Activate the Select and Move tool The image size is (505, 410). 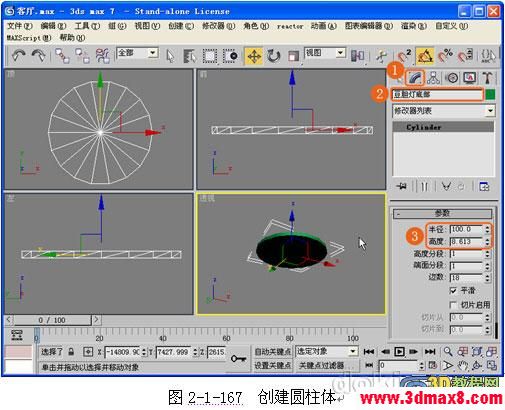coord(254,56)
